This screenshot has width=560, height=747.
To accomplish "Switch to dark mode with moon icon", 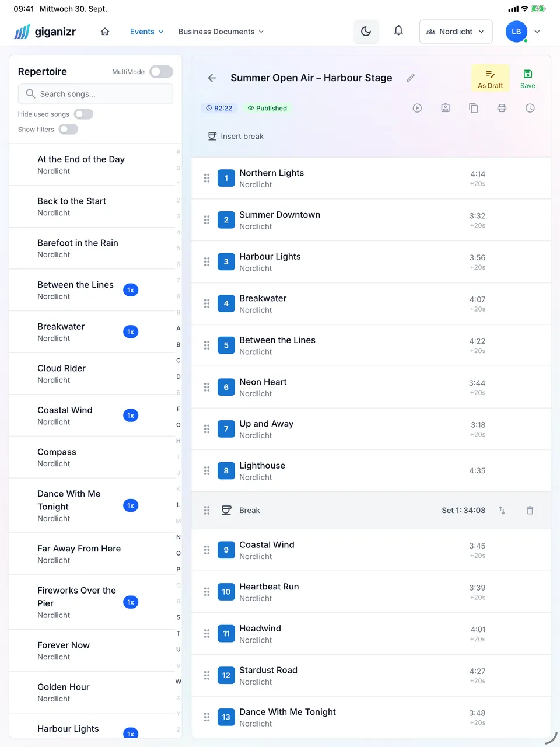I will tap(366, 32).
